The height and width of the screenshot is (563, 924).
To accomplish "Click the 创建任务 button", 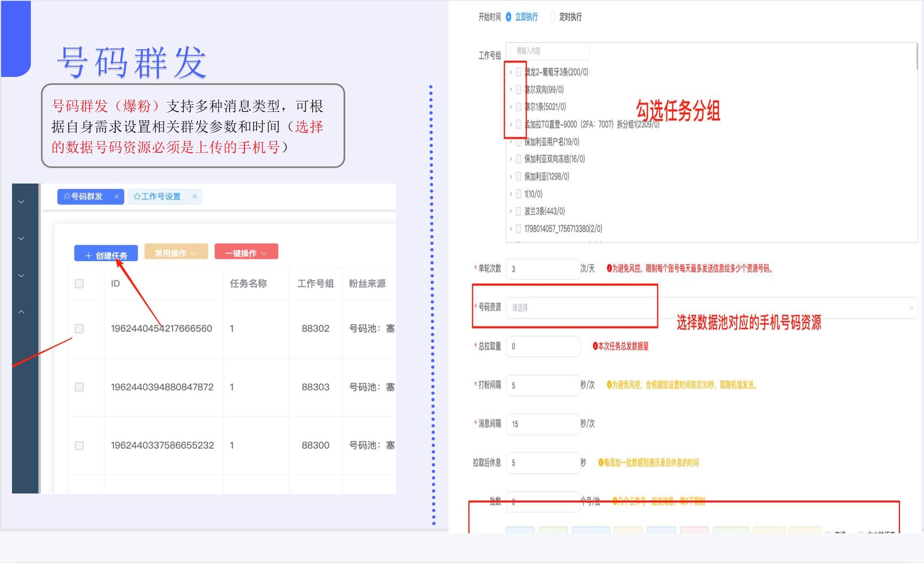I will point(106,254).
